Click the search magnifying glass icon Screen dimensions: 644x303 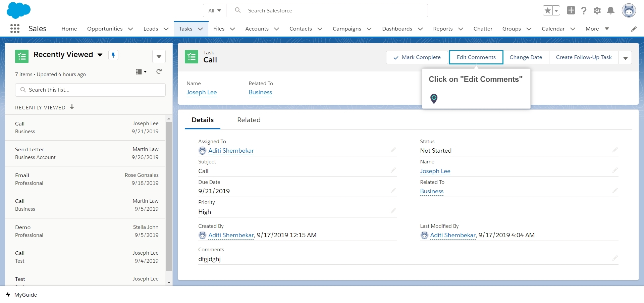click(x=238, y=10)
